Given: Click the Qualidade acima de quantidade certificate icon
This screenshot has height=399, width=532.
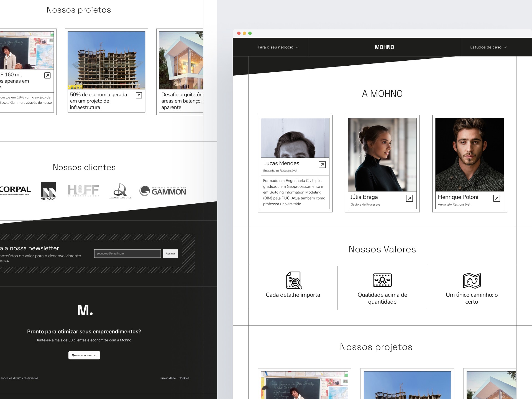Looking at the screenshot, I should (382, 280).
